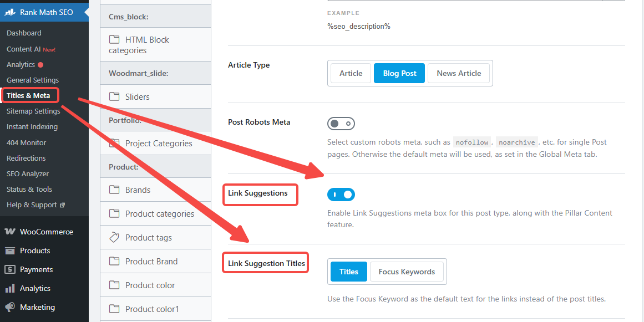Click the Marketing megaphone icon

click(9, 306)
